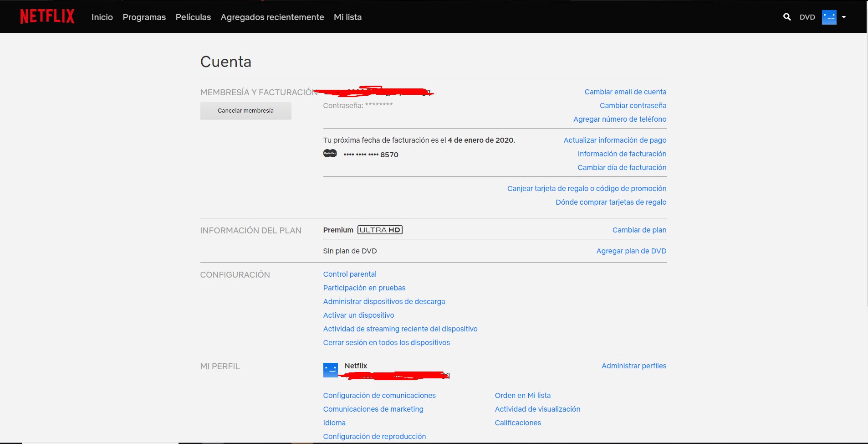The width and height of the screenshot is (868, 444).
Task: Click the Netflix profile name
Action: coord(356,366)
